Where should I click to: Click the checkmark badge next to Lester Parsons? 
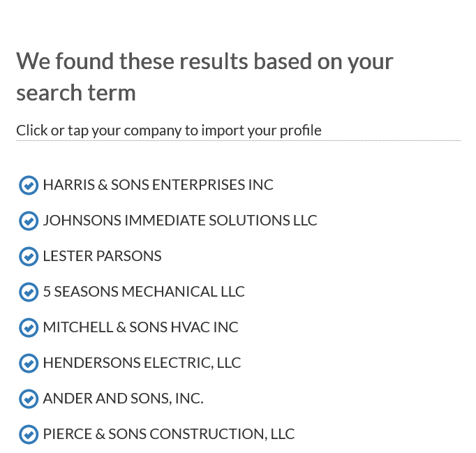tap(28, 256)
